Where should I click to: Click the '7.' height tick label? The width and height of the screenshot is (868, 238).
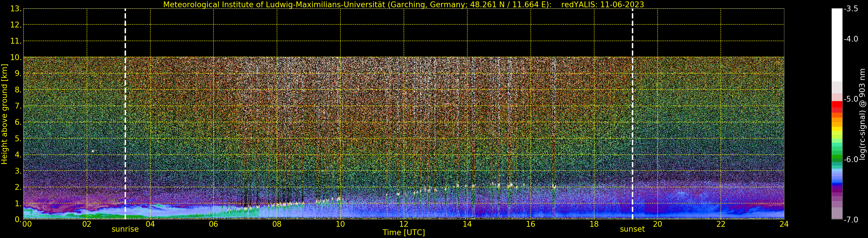(18, 106)
